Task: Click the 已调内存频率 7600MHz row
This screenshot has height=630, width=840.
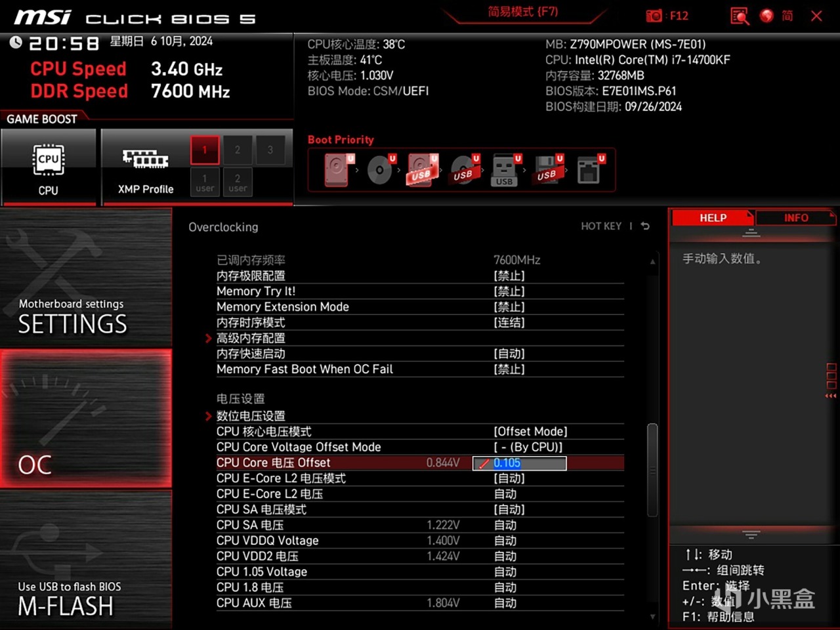Action: [x=420, y=261]
